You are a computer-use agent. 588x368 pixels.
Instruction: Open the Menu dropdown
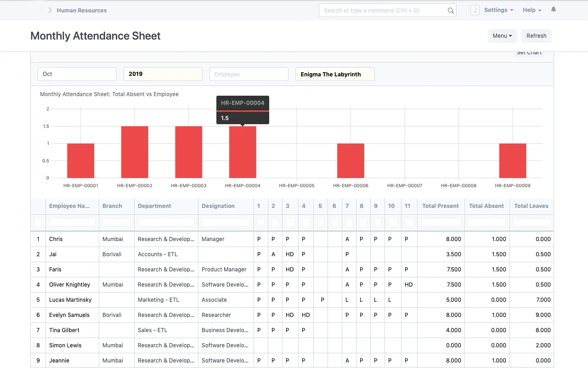(x=502, y=35)
